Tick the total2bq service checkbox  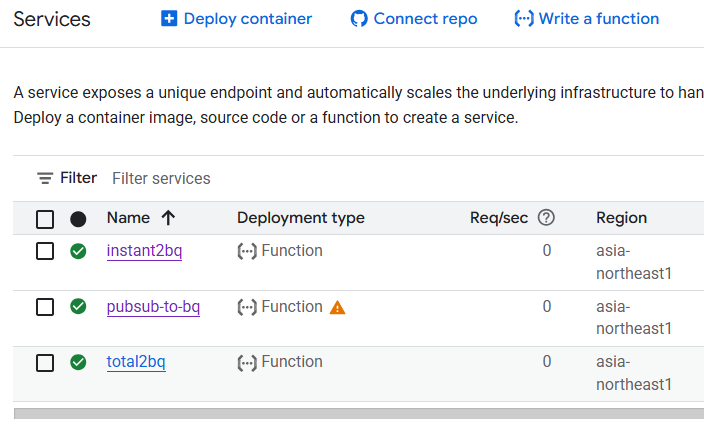pyautogui.click(x=45, y=362)
